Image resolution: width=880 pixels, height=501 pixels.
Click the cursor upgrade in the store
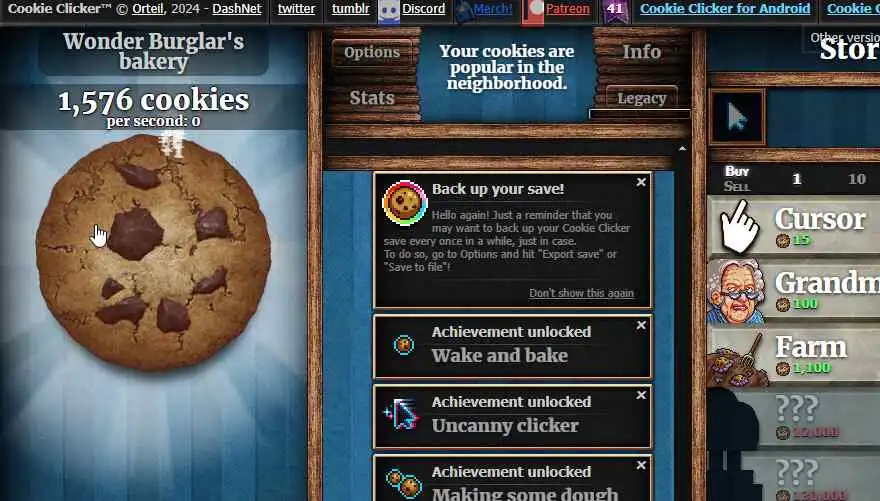coord(737,117)
